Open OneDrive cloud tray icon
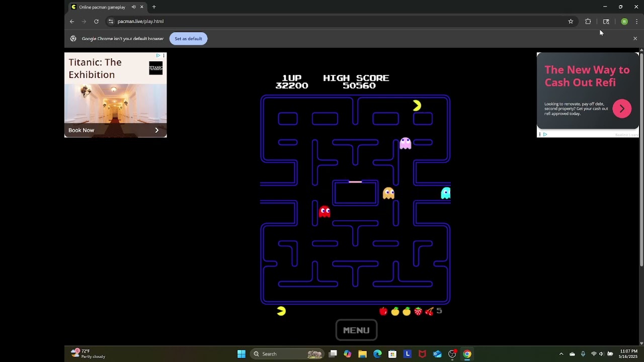Image resolution: width=644 pixels, height=362 pixels. pyautogui.click(x=572, y=354)
